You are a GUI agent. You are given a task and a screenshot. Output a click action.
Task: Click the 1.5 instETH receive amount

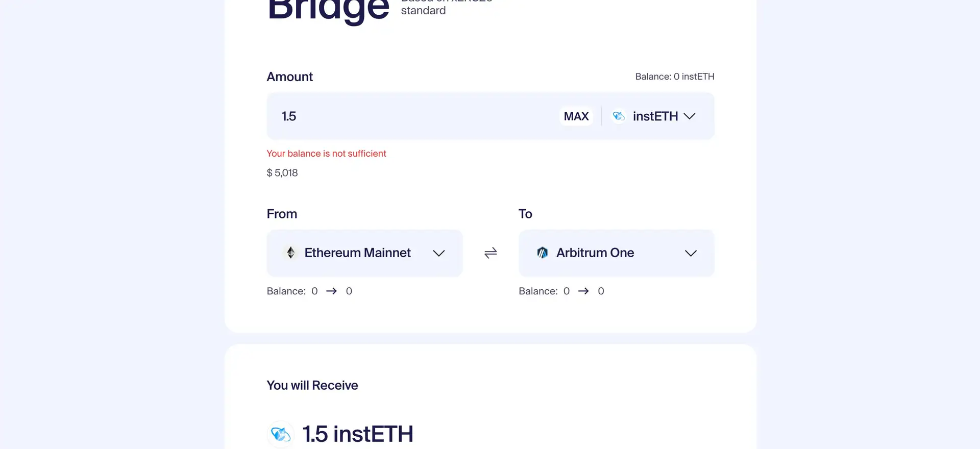[x=358, y=434]
